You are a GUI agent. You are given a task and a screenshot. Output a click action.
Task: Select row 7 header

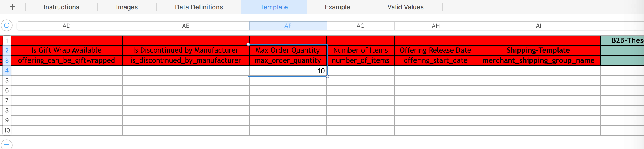[7, 101]
